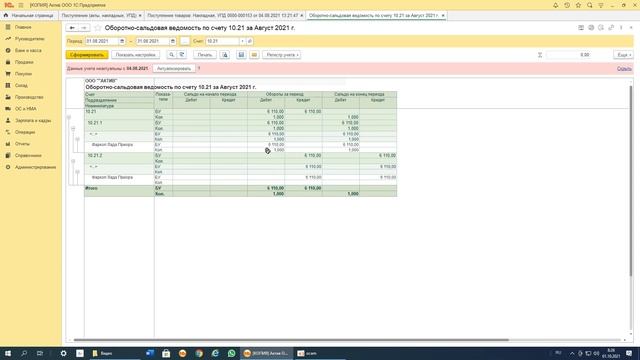640x360 pixels.
Task: Switch to Начальная страница tab
Action: 29,16
